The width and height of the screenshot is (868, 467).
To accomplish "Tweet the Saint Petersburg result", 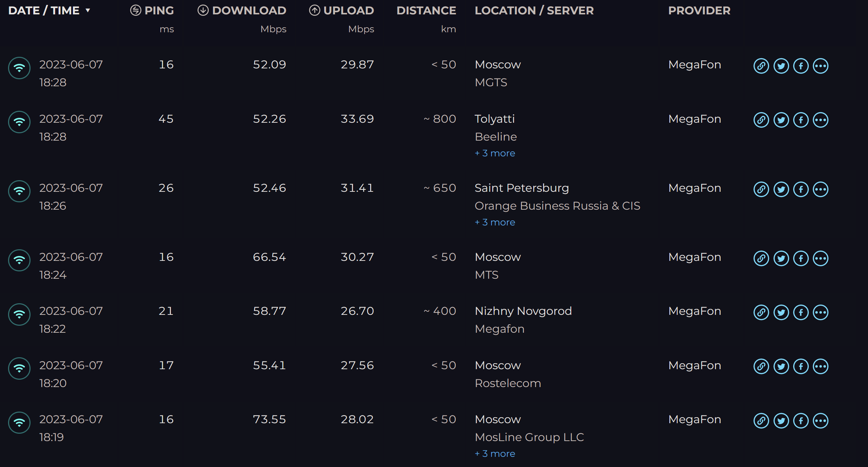I will (x=781, y=190).
